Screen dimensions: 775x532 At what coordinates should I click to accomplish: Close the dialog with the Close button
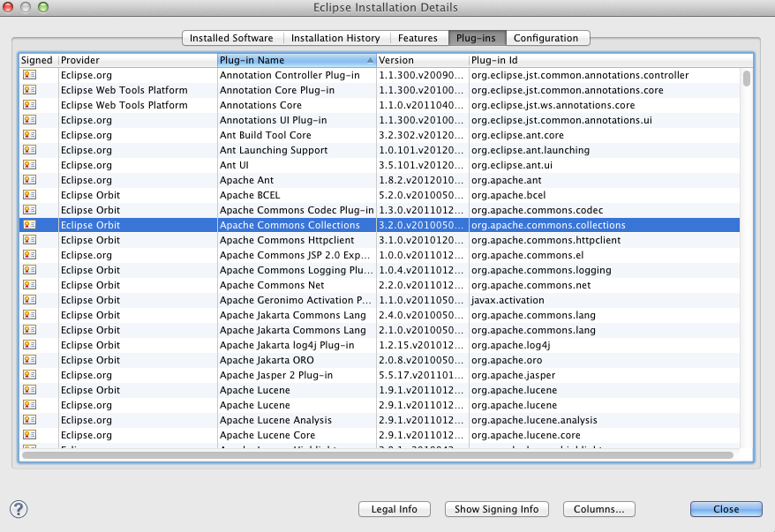coord(726,509)
